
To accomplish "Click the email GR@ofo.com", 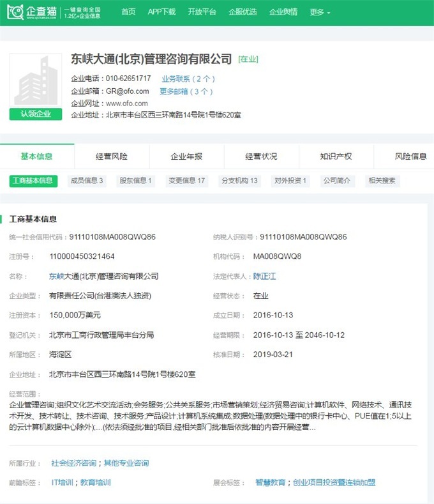I will pyautogui.click(x=128, y=91).
